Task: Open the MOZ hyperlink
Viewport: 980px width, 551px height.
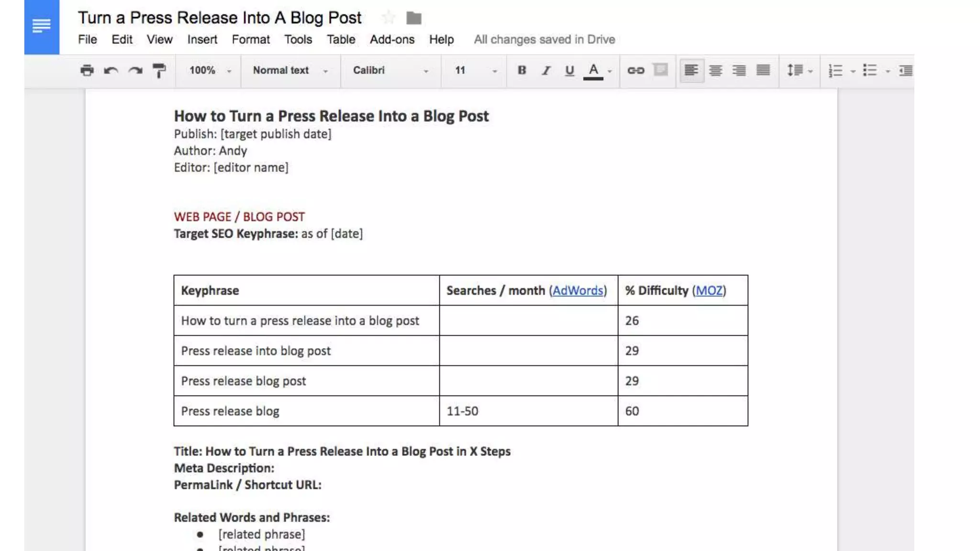Action: (x=709, y=290)
